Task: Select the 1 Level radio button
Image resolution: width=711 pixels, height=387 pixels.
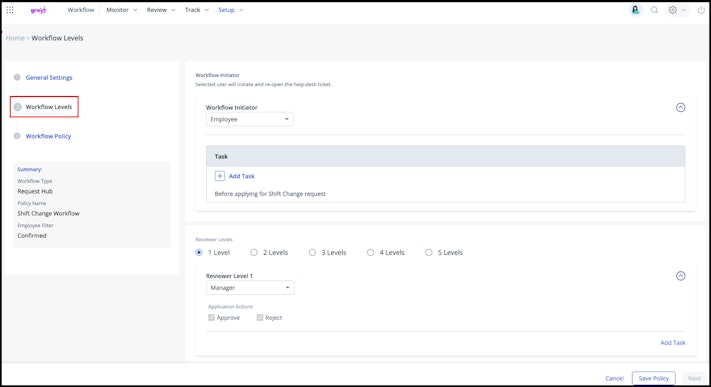Action: 199,253
